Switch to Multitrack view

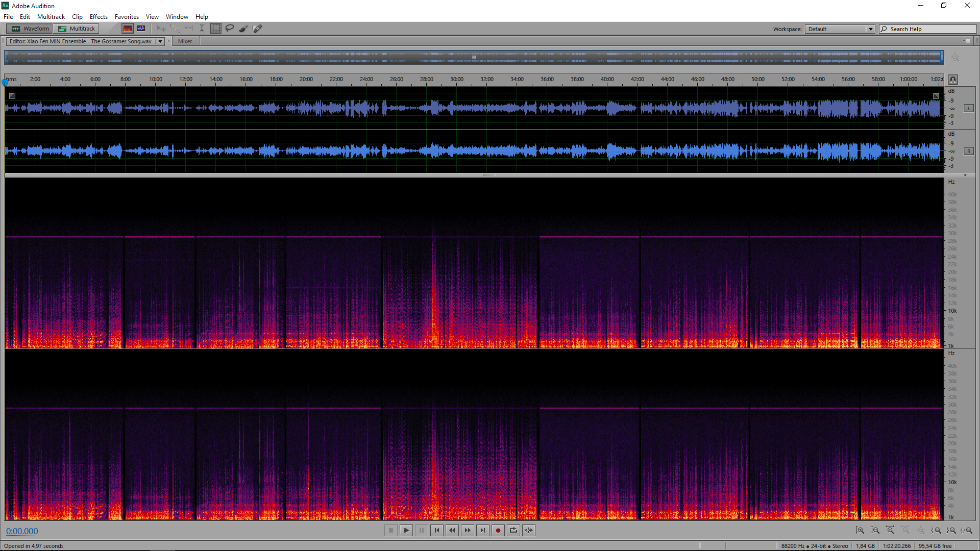coord(77,29)
